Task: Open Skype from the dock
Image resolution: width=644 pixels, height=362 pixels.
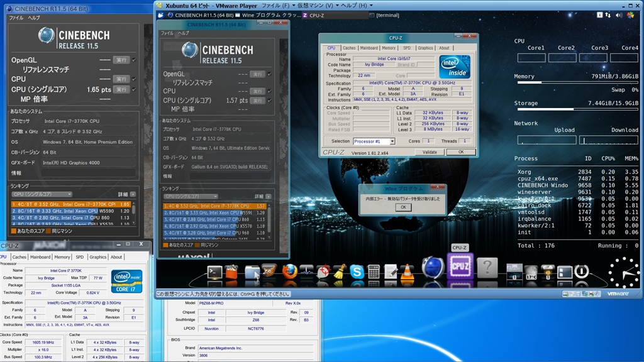Action: [x=357, y=271]
